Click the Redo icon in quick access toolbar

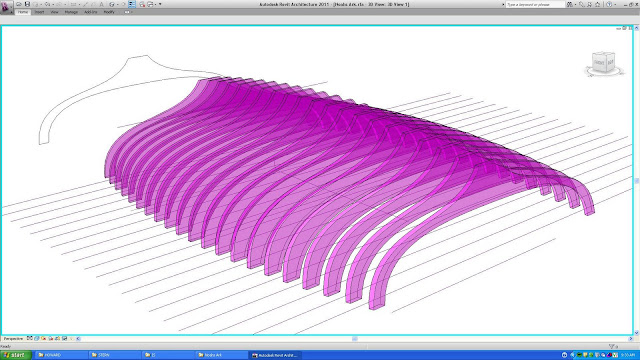pyautogui.click(x=59, y=4)
